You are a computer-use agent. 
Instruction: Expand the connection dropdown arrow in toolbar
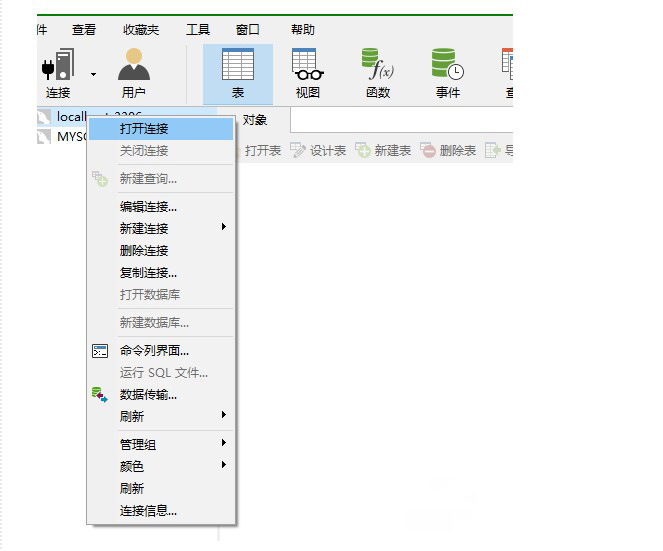pos(94,74)
